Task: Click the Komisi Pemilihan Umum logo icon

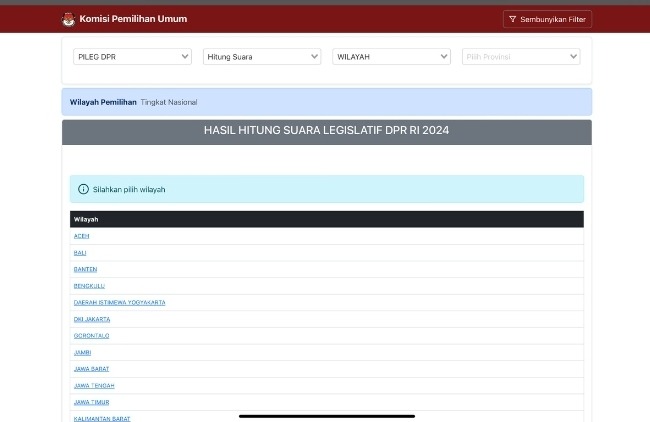Action: click(68, 19)
